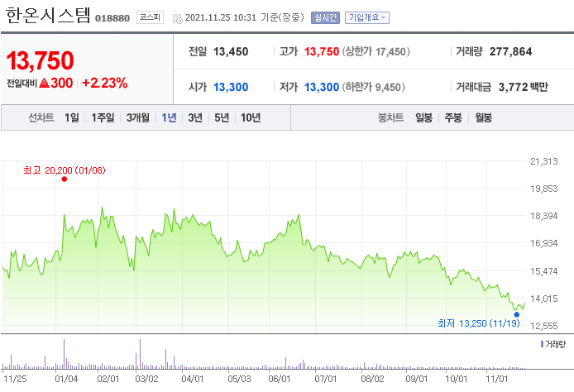Click the stock code 018880
This screenshot has width=574, height=392.
[112, 18]
